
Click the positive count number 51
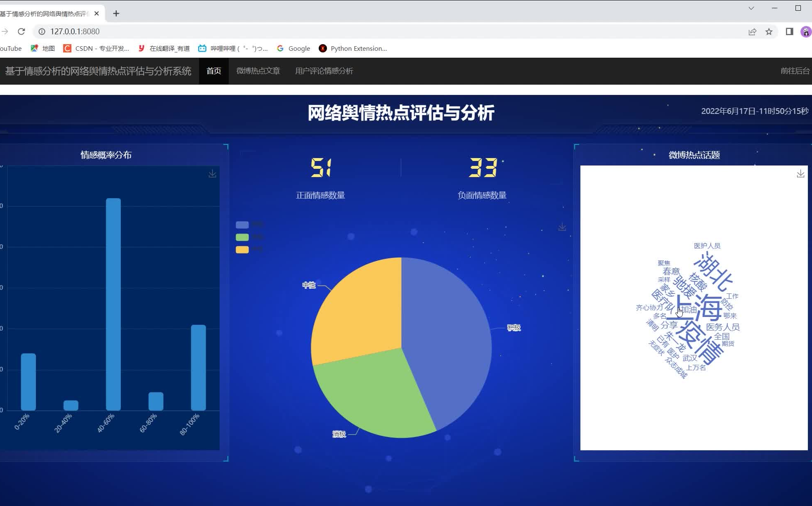click(x=321, y=168)
